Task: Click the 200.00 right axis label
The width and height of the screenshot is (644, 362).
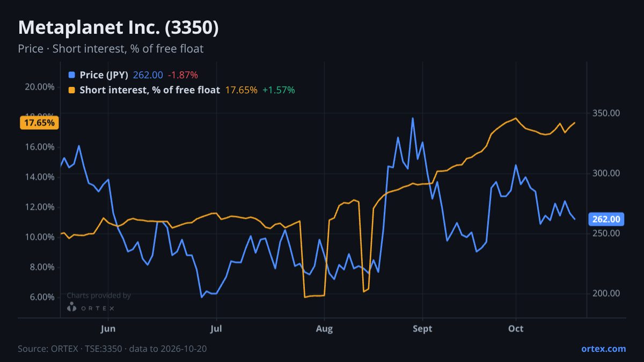Action: click(606, 293)
